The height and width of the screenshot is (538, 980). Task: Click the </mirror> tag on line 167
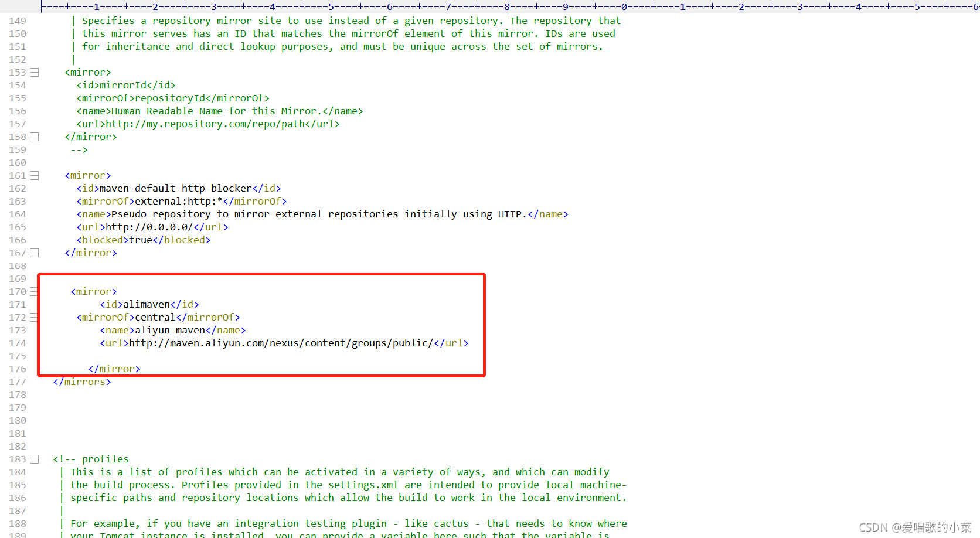(91, 253)
